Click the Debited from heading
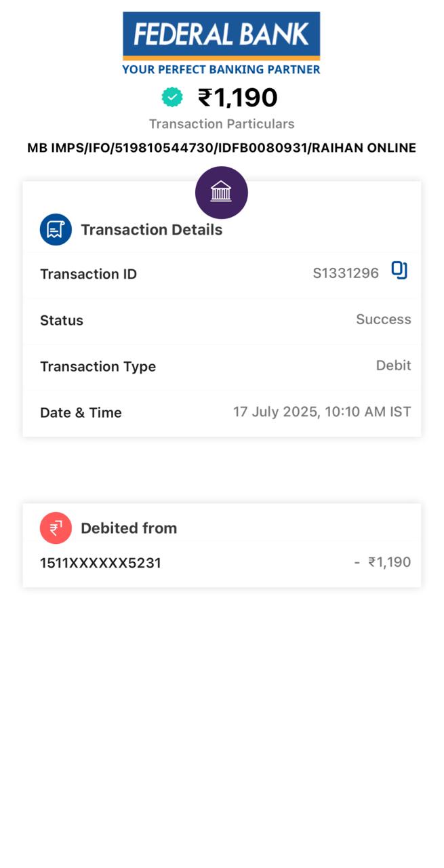This screenshot has height=868, width=444. [x=129, y=528]
